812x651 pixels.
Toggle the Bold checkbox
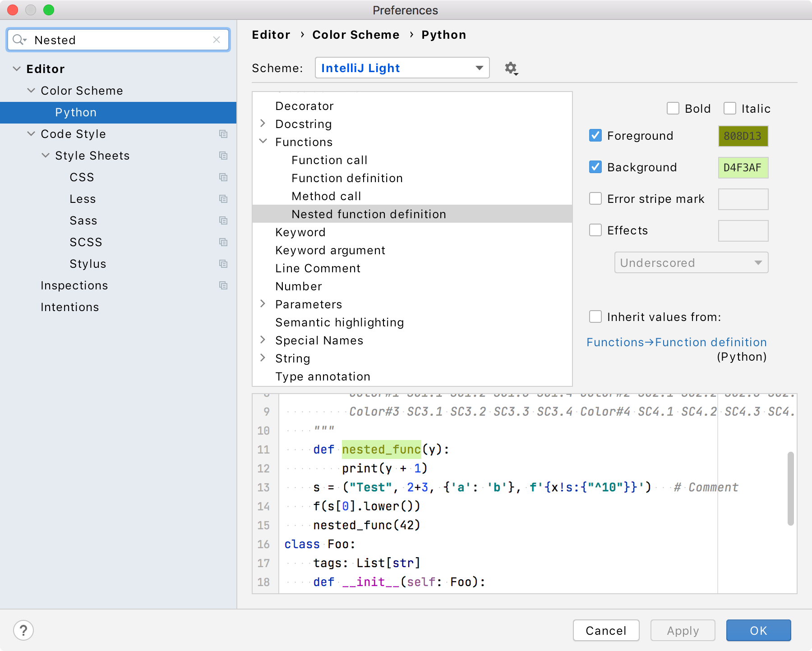(x=673, y=108)
